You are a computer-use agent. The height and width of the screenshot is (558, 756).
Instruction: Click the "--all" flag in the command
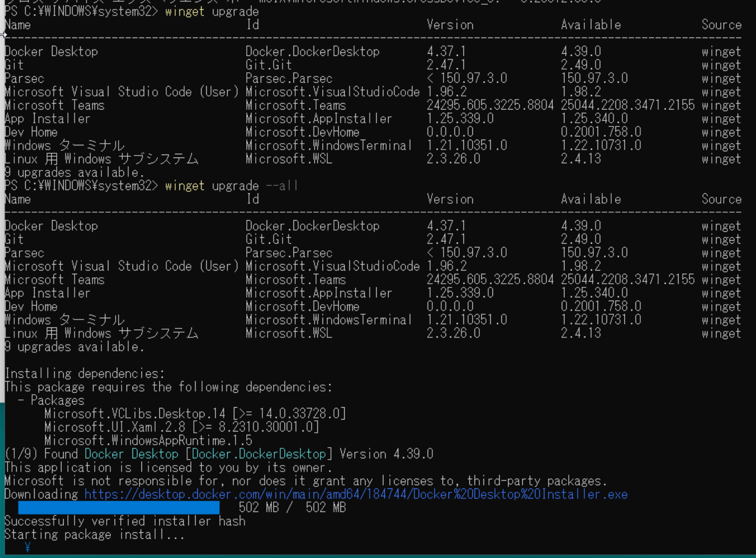click(281, 185)
